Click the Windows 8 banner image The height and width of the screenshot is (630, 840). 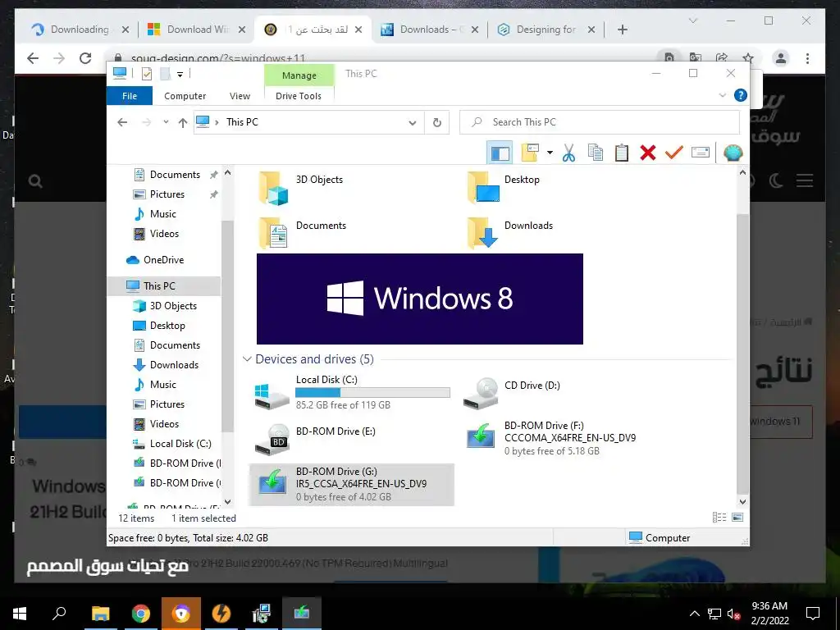point(419,299)
